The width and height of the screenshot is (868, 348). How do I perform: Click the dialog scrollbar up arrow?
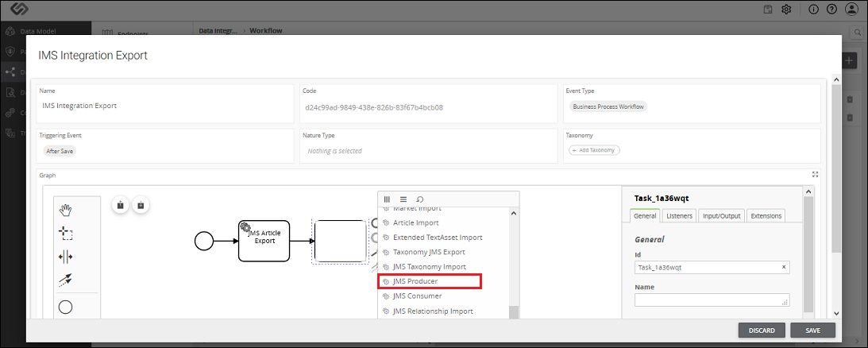coord(836,81)
